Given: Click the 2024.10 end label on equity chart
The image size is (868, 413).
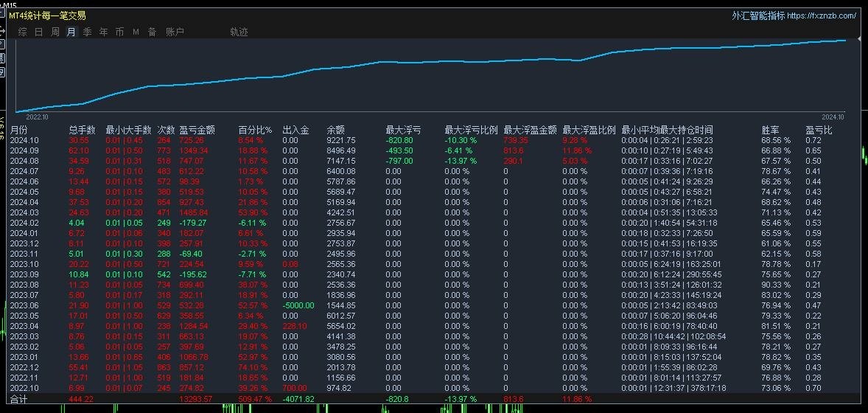Looking at the screenshot, I should click(x=833, y=117).
